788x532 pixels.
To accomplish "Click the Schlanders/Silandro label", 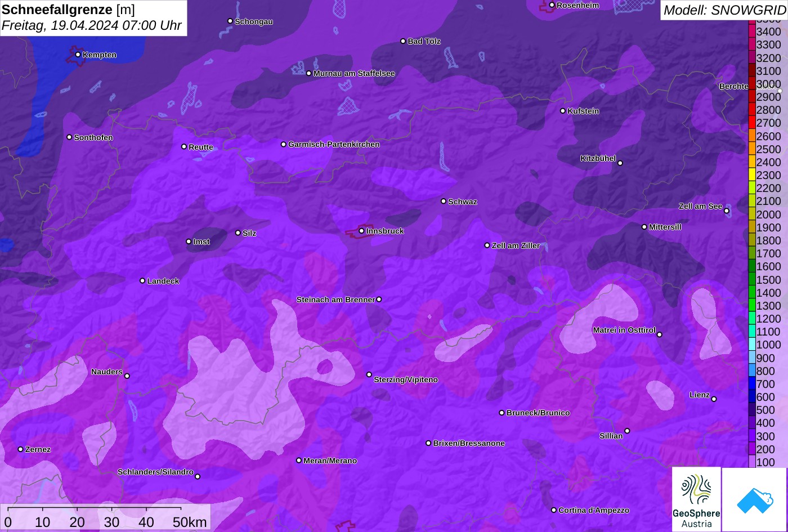I will pyautogui.click(x=155, y=472).
